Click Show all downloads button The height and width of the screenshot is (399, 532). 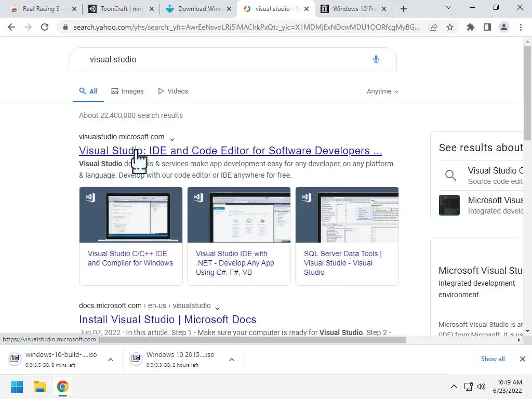coord(493,359)
